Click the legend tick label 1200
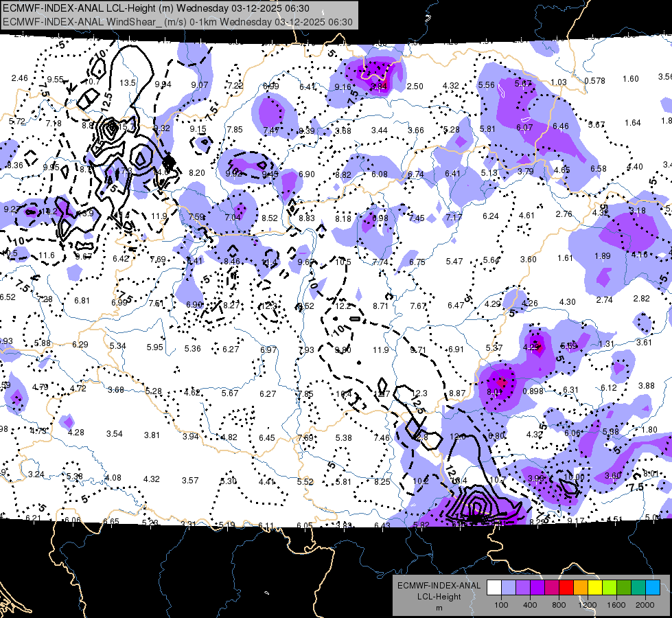Viewport: 672px width, 618px height. 587,605
